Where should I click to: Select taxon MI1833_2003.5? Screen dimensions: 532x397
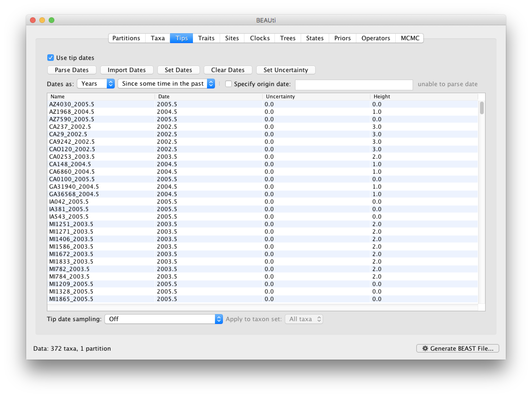(71, 261)
